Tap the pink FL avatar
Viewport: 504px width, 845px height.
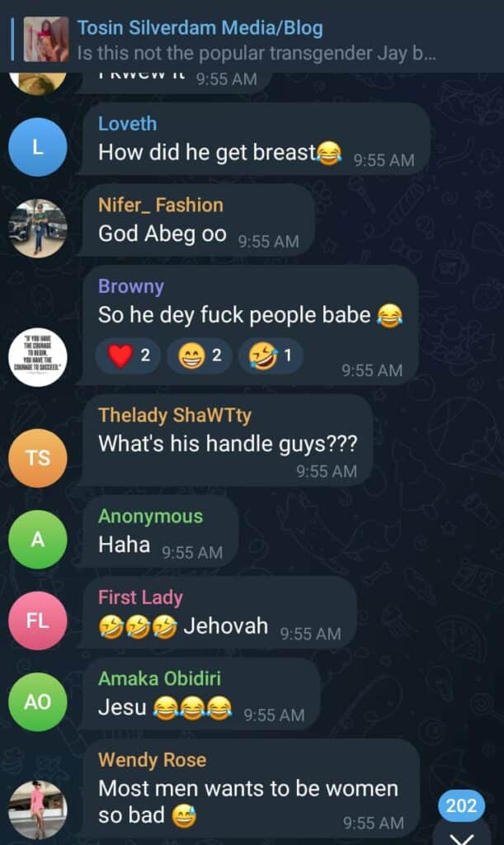pyautogui.click(x=38, y=621)
